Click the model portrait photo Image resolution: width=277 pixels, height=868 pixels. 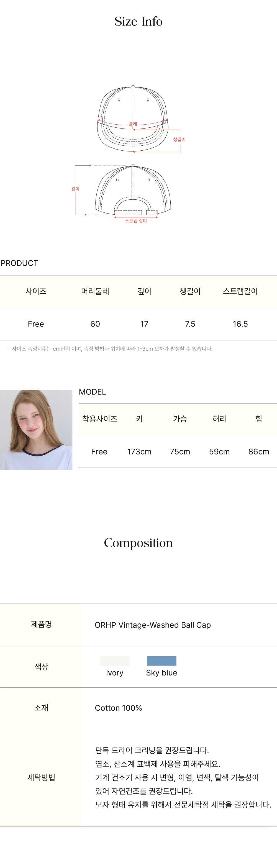pyautogui.click(x=36, y=429)
